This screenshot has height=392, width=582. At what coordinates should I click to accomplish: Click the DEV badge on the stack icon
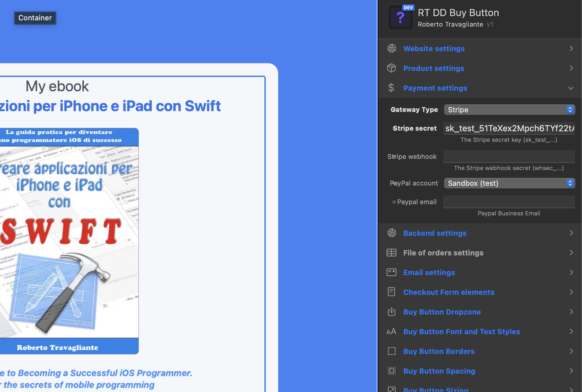(408, 8)
